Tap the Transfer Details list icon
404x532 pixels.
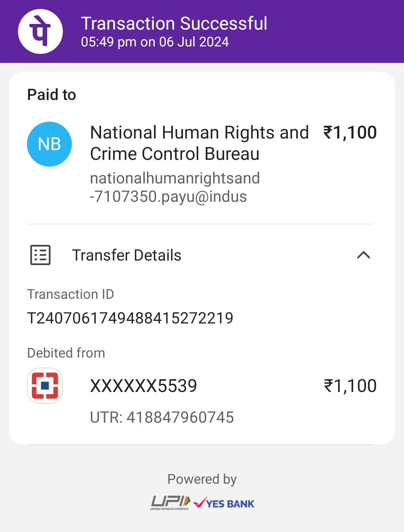click(40, 255)
